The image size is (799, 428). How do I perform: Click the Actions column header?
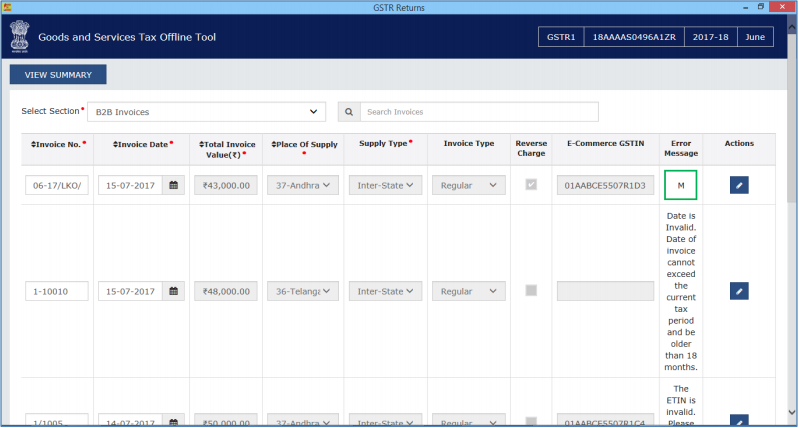[739, 144]
